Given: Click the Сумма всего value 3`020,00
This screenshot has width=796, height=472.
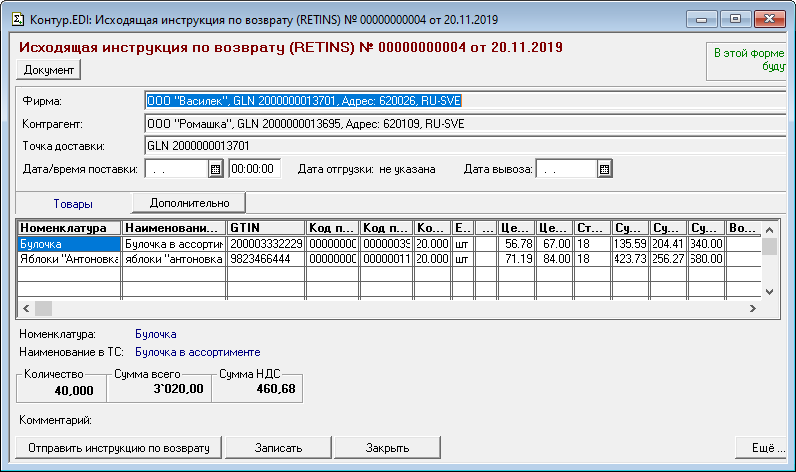Looking at the screenshot, I should pyautogui.click(x=178, y=389).
